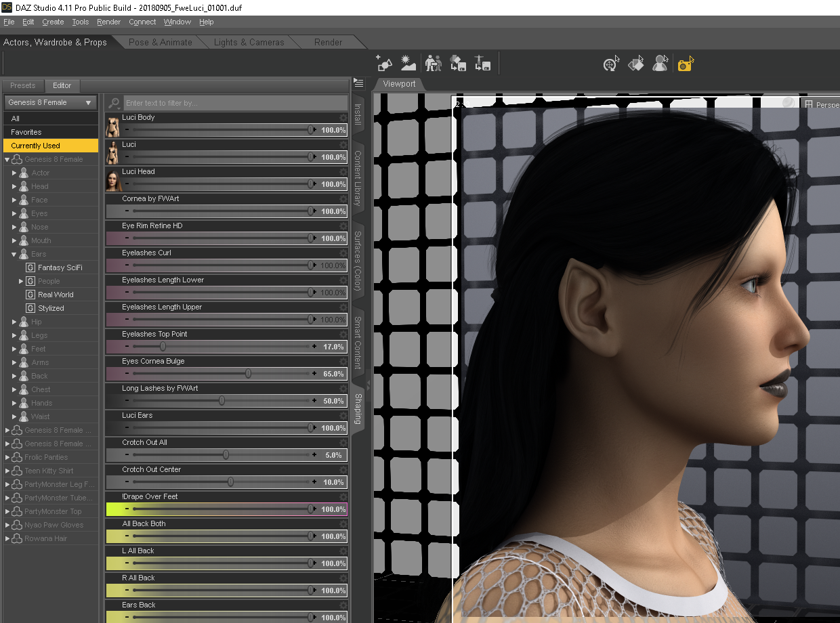Click the Eyelashes Top Point slider track
The image size is (840, 623).
220,347
